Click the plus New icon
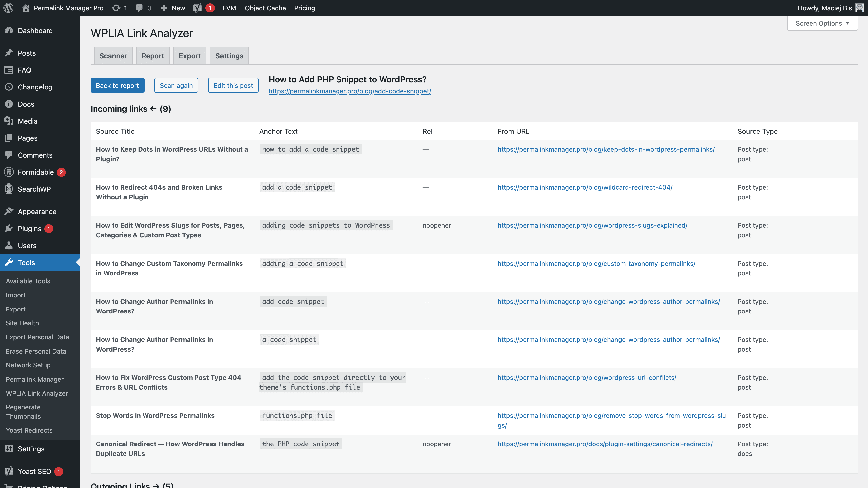The image size is (868, 488). 164,8
